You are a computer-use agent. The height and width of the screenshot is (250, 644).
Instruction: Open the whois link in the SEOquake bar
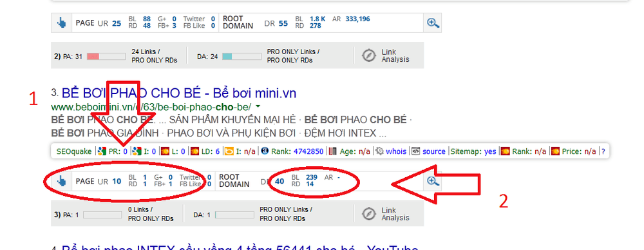[x=396, y=151]
